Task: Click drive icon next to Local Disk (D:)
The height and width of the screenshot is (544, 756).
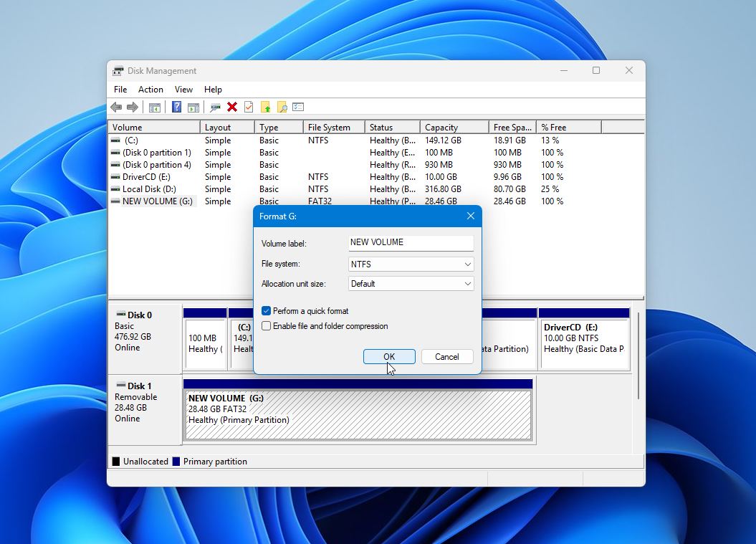Action: pyautogui.click(x=115, y=189)
